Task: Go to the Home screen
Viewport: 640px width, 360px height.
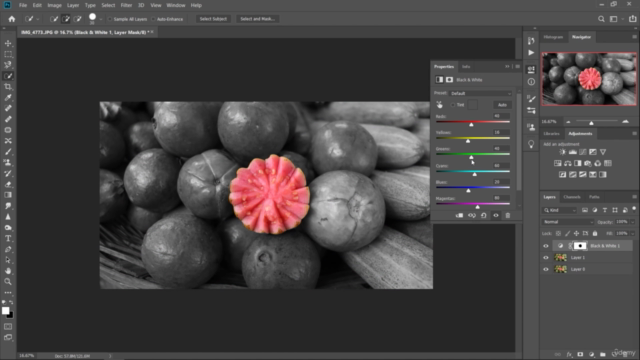Action: point(11,19)
